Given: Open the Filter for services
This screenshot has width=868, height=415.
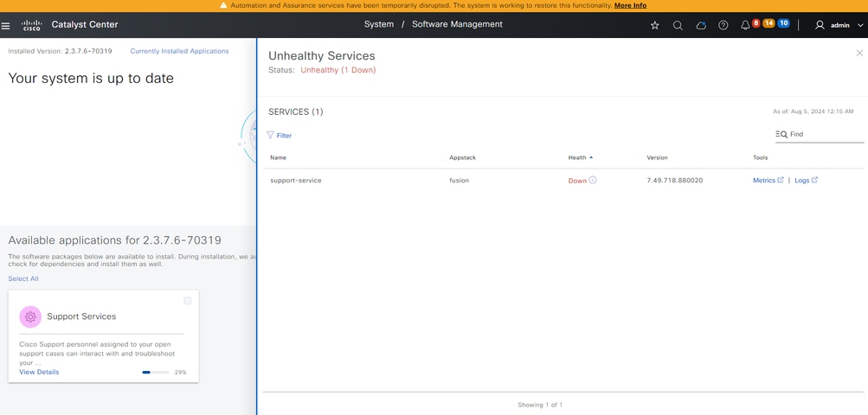Looking at the screenshot, I should (279, 135).
